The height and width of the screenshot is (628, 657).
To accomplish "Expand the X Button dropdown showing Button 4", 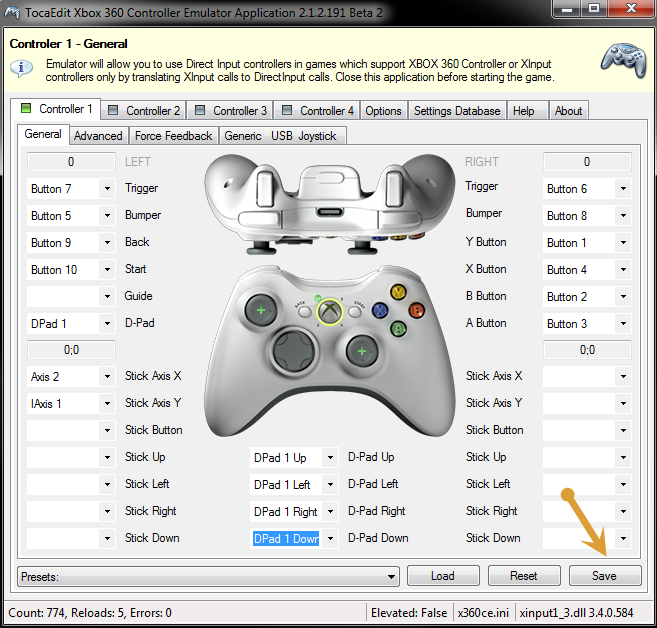I will (623, 269).
